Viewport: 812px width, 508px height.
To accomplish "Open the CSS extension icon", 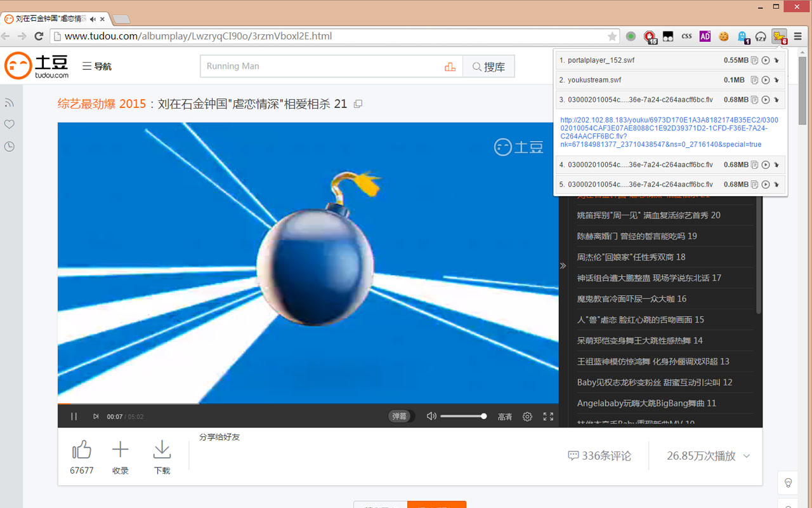I will point(686,36).
